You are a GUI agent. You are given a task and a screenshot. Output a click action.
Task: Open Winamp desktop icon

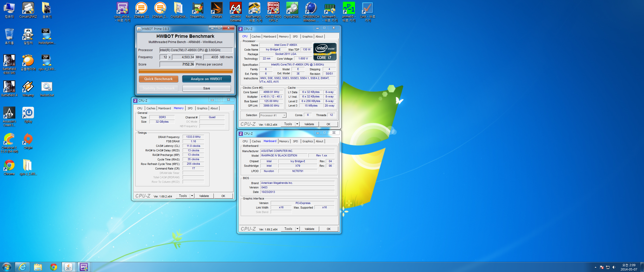pos(28,89)
